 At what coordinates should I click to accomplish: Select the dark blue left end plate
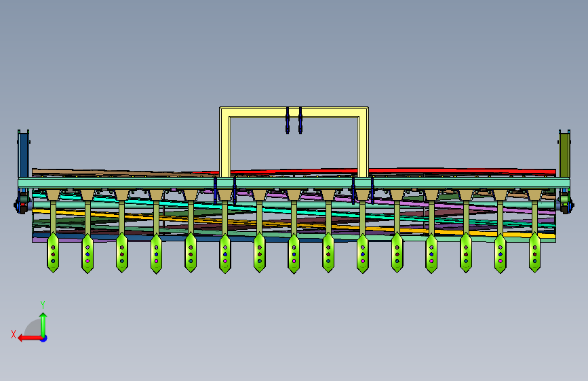[24, 155]
